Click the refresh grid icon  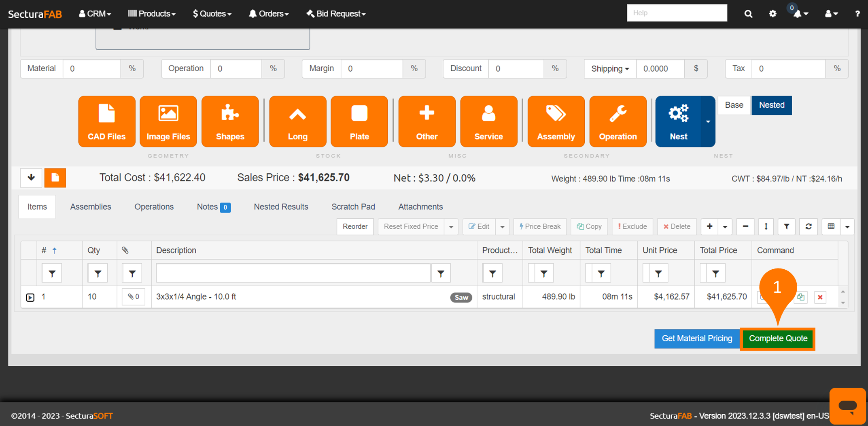click(x=809, y=226)
